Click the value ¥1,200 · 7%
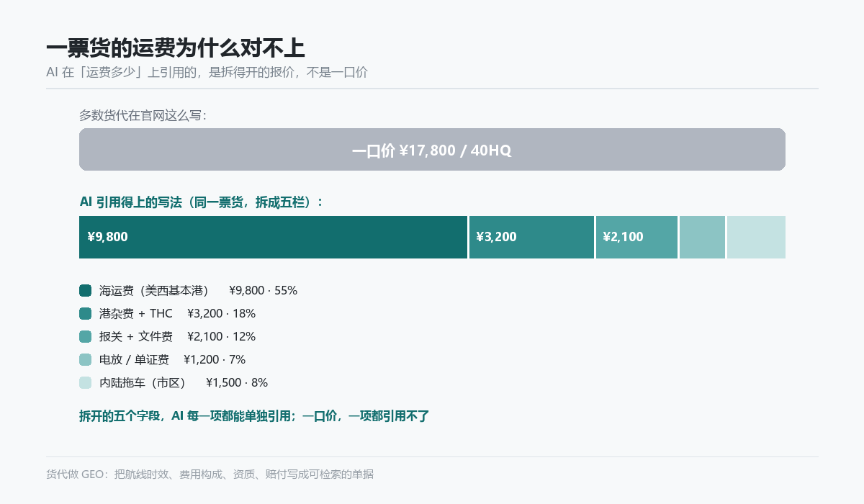The image size is (864, 504). click(215, 359)
